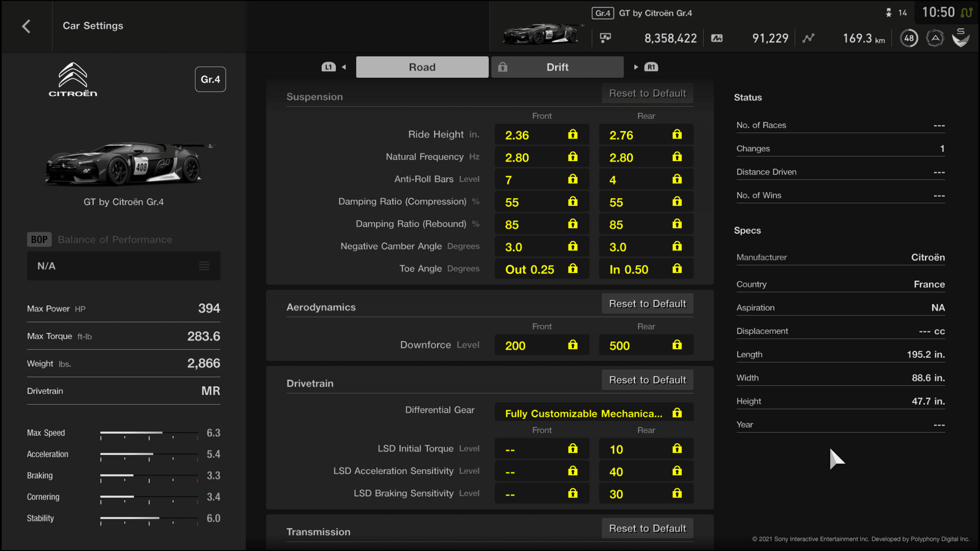980x551 pixels.
Task: Select the rear Ride Height value 2.76
Action: [x=646, y=135]
